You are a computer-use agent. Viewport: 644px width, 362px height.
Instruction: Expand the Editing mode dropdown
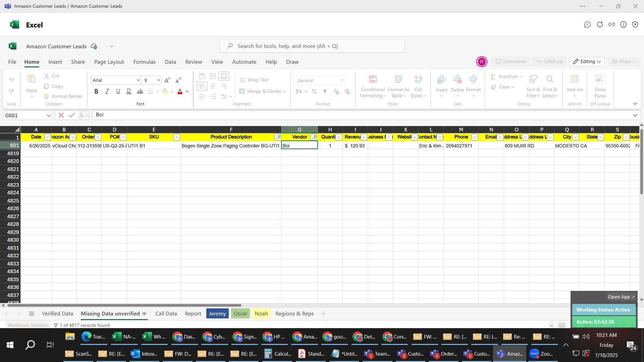pos(587,62)
